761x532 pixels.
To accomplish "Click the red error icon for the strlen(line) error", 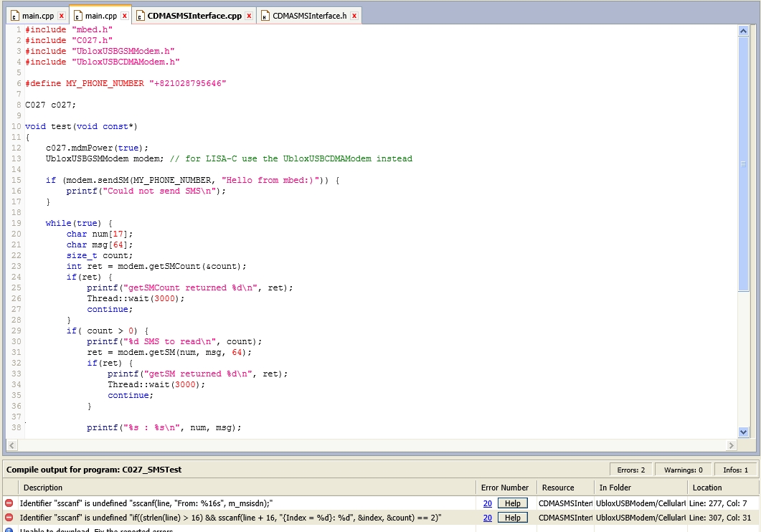I will pos(9,518).
